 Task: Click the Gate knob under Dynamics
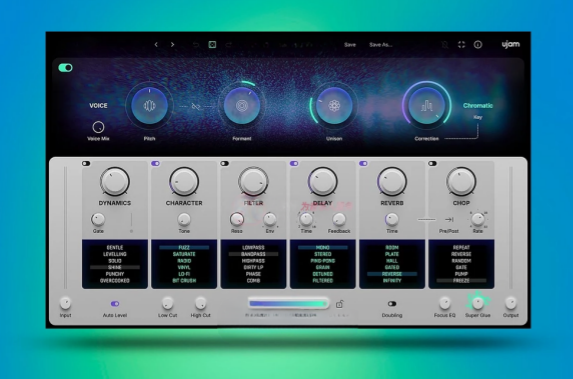click(98, 219)
